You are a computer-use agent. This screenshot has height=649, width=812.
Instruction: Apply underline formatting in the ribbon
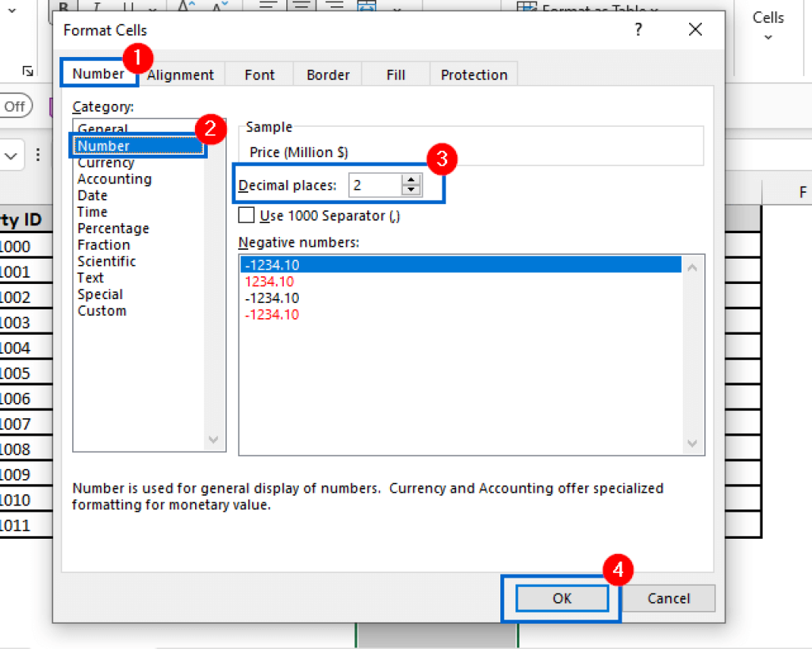coord(127,6)
